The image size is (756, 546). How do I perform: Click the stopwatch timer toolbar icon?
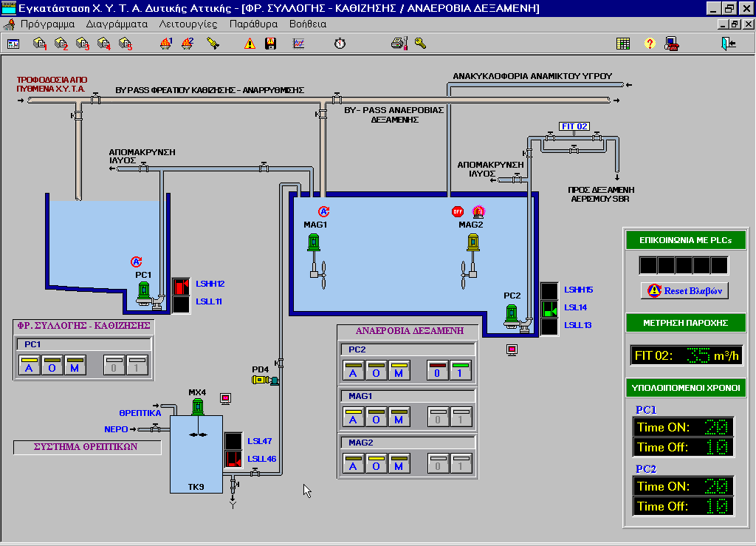[x=340, y=44]
